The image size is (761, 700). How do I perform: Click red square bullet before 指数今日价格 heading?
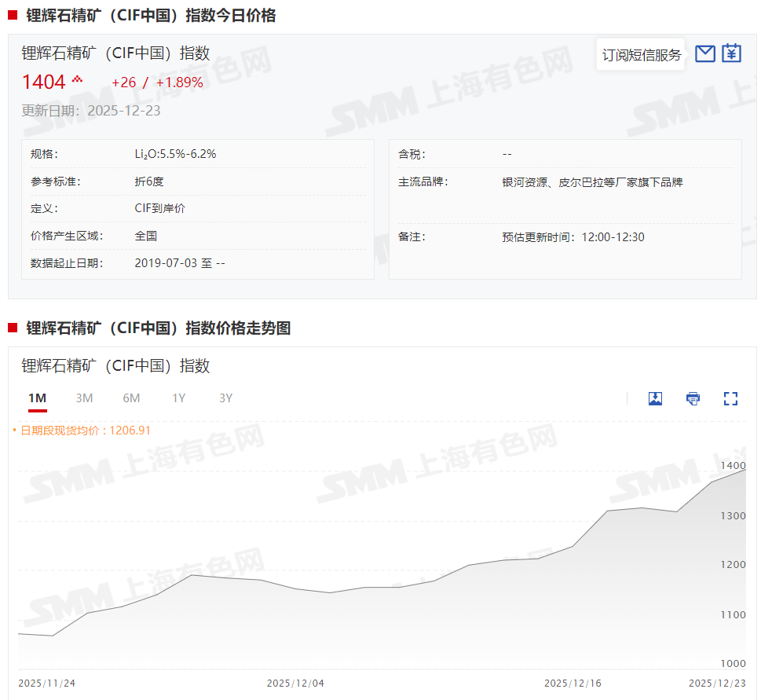tap(13, 15)
